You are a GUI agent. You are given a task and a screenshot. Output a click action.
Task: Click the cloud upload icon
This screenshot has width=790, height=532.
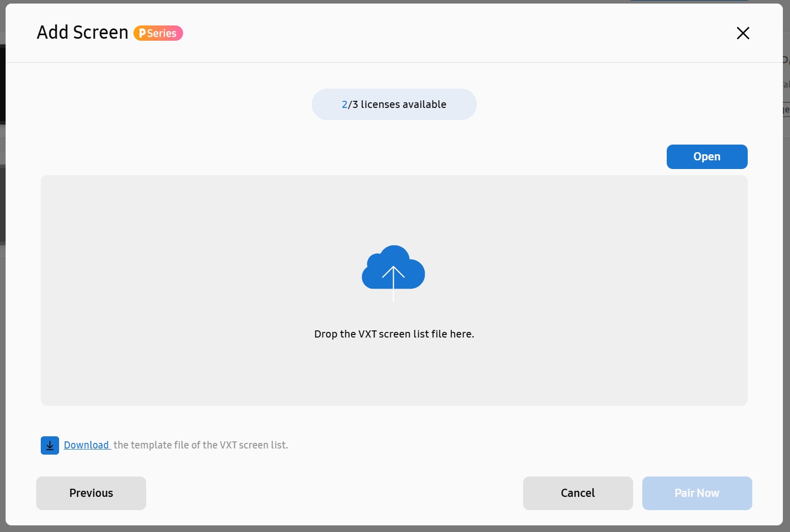click(x=393, y=273)
